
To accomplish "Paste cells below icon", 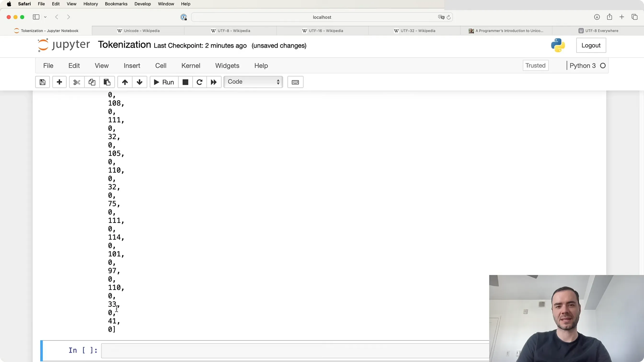I will click(x=107, y=82).
